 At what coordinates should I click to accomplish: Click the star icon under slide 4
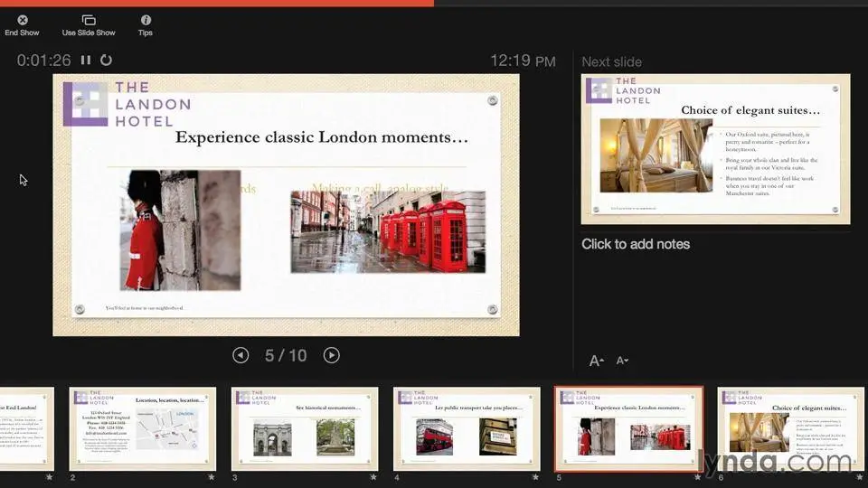pos(535,477)
